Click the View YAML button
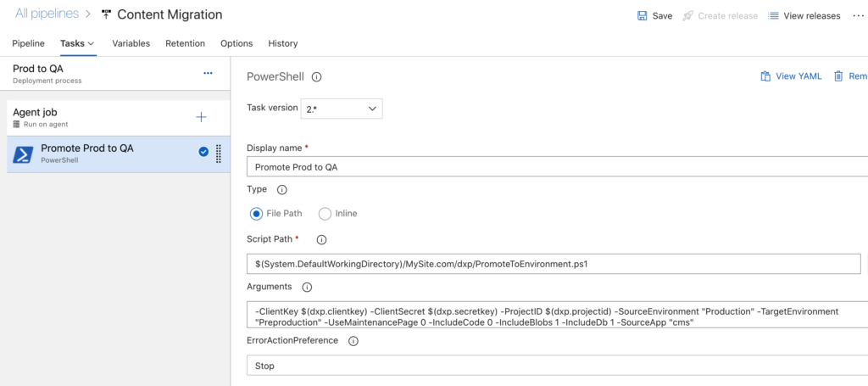The width and height of the screenshot is (868, 386). coord(792,76)
